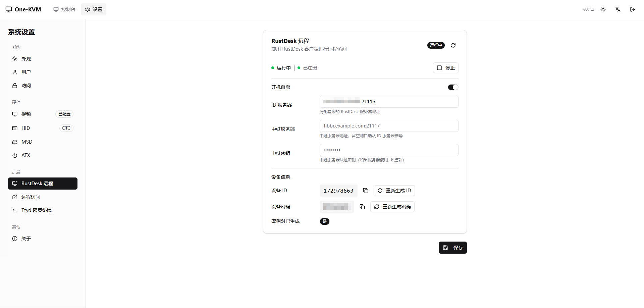This screenshot has width=644, height=308.
Task: Copy the device password to clipboard
Action: [x=362, y=207]
